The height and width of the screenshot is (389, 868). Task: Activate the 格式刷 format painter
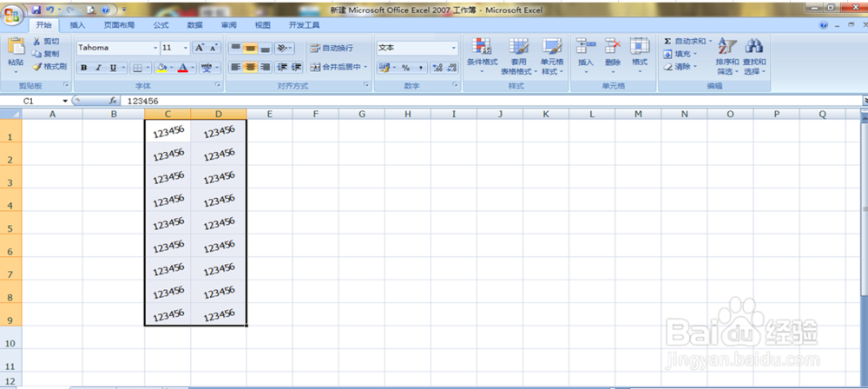click(49, 67)
